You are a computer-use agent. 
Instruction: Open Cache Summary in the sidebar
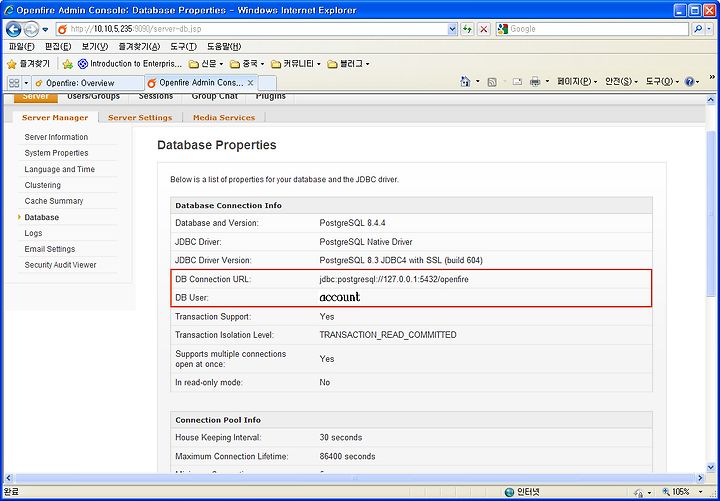(54, 201)
